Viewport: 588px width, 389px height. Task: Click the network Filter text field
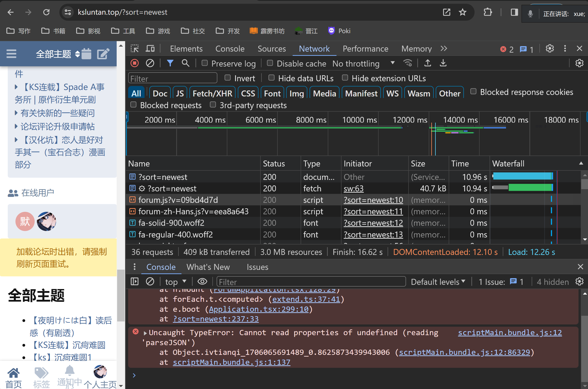[172, 78]
